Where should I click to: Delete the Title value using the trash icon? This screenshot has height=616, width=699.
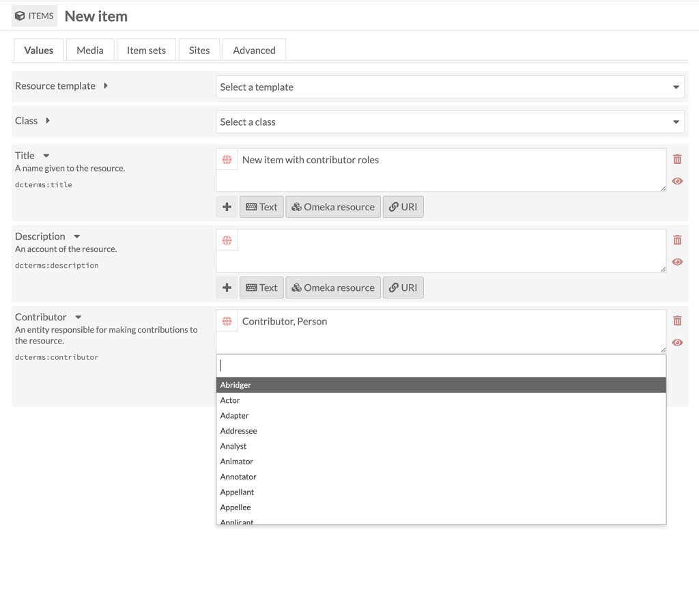tap(677, 158)
